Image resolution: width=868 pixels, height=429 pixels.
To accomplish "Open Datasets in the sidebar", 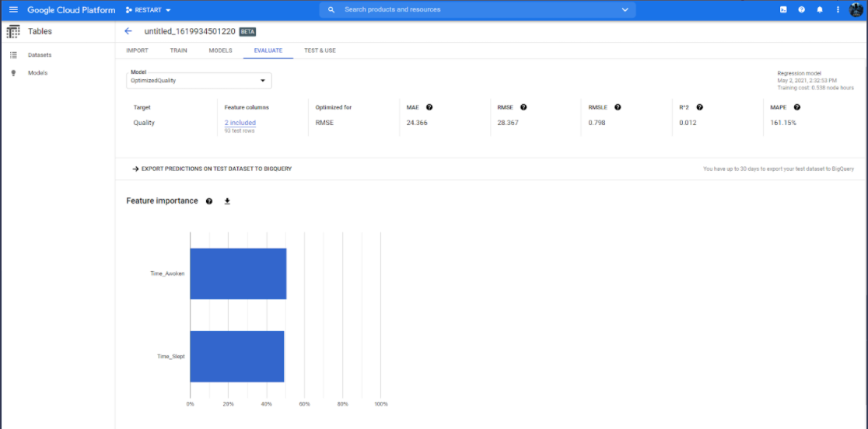I will (40, 55).
